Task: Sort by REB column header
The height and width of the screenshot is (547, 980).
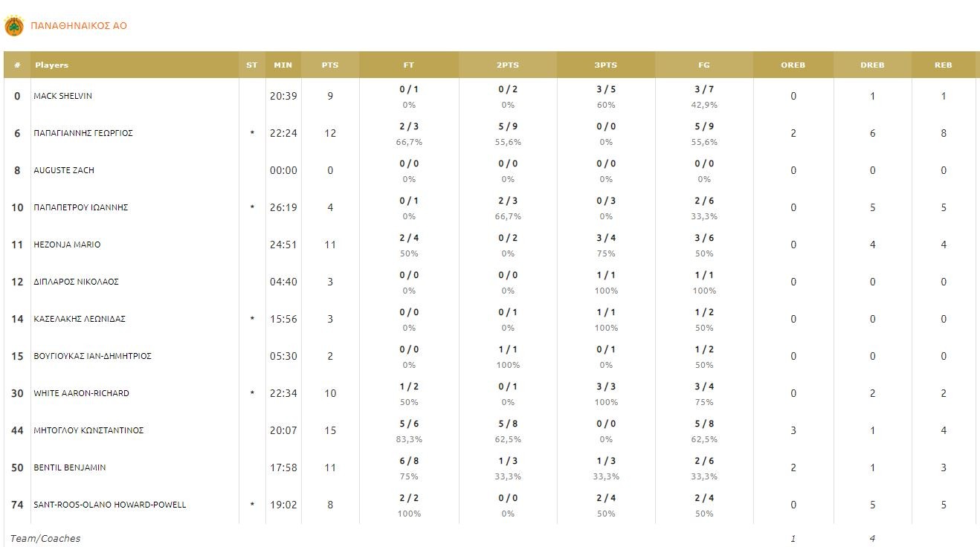Action: click(944, 65)
